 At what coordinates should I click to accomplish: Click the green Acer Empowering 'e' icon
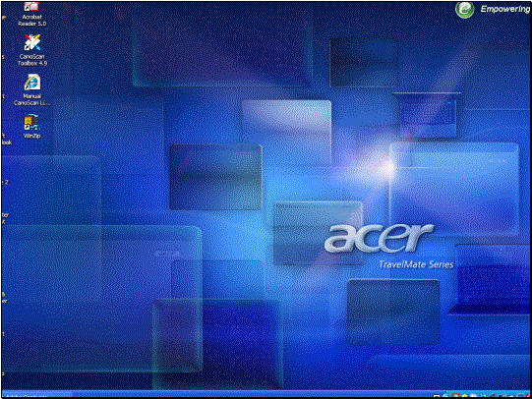point(464,10)
